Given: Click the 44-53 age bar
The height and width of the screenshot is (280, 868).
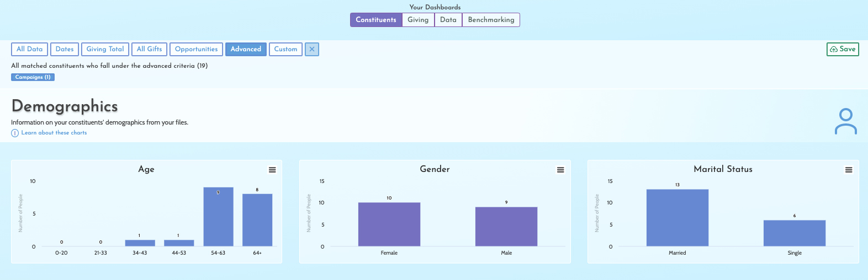Looking at the screenshot, I should click(x=179, y=243).
